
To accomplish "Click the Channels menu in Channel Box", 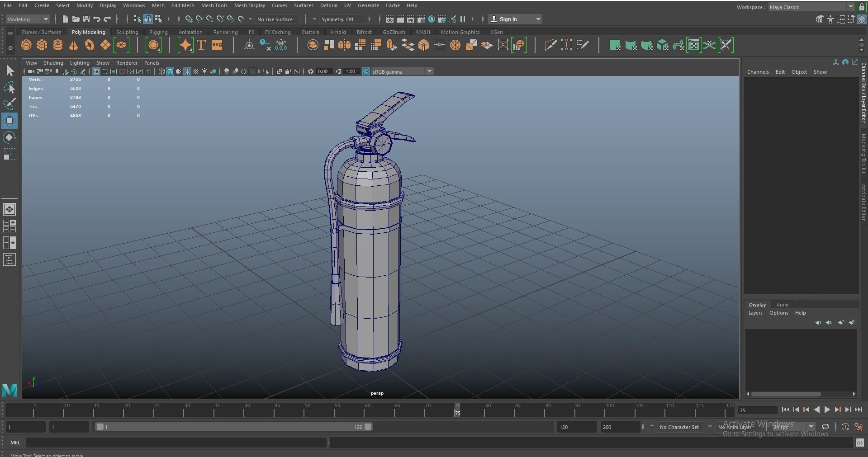I will click(758, 72).
